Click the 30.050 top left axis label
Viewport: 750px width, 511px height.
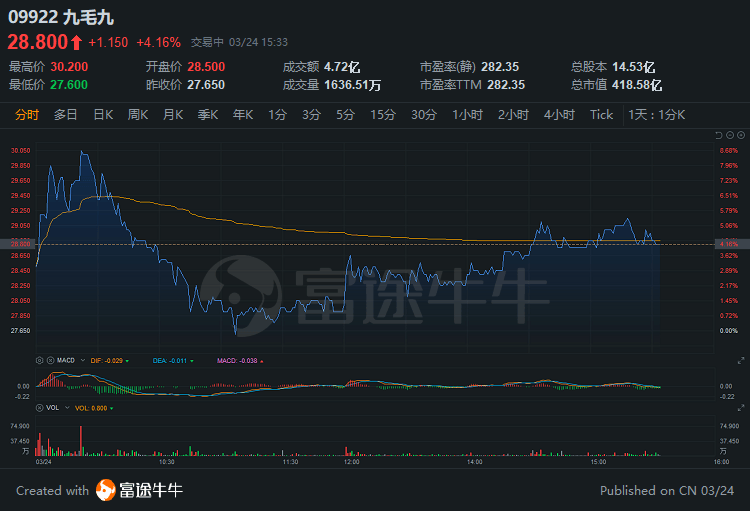[x=21, y=150]
